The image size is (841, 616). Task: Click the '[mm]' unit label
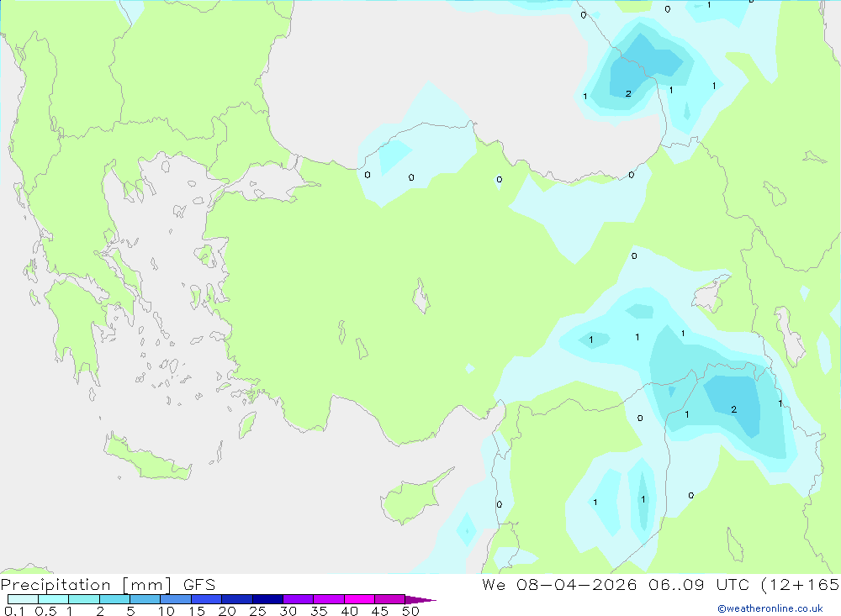point(147,585)
